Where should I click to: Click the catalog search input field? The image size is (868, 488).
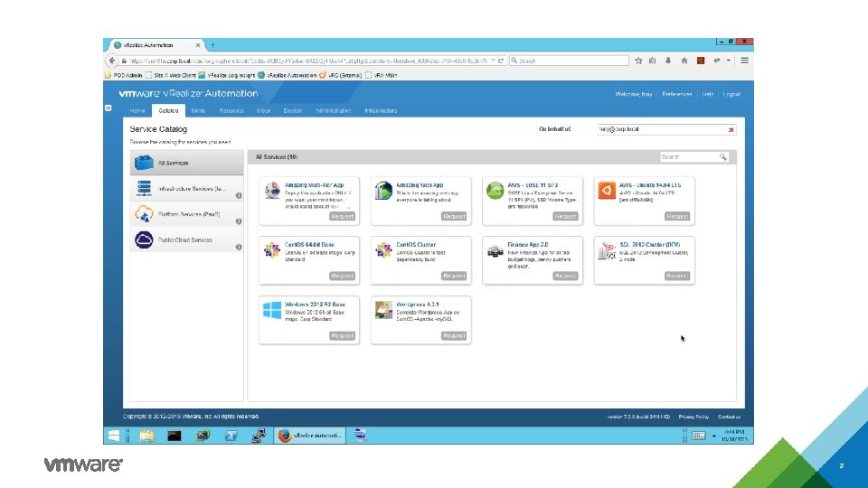[689, 157]
